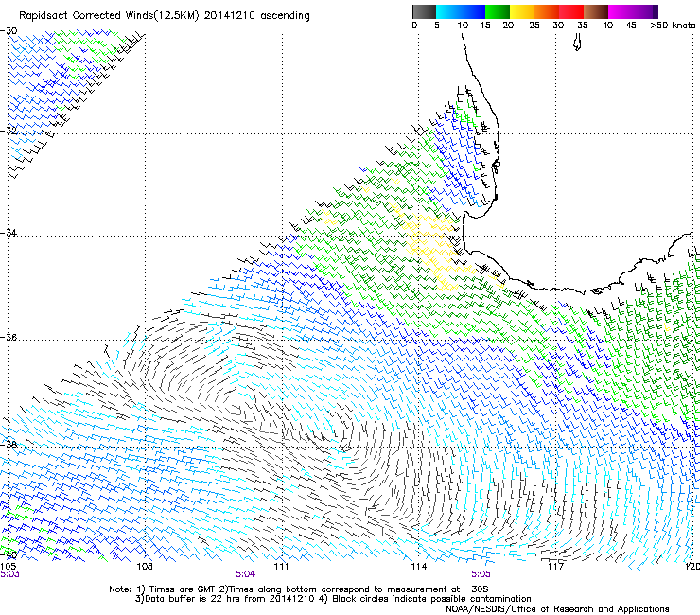Click the cyan-blue 5-15 knots legend segment
This screenshot has height=615, width=700.
(461, 11)
